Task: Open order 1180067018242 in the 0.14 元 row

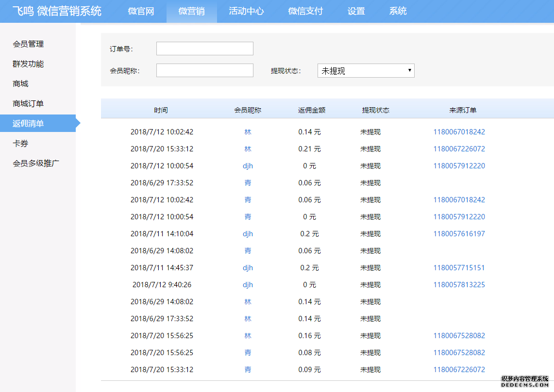Action: coord(459,132)
